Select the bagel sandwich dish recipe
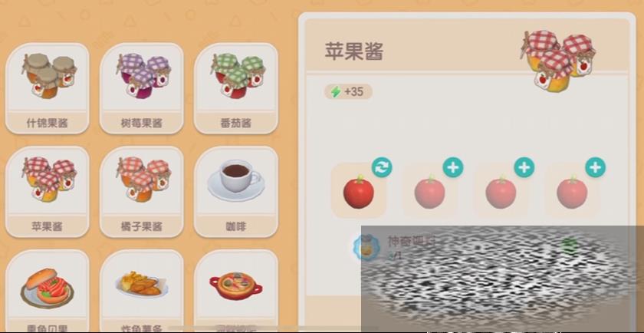 click(48, 291)
